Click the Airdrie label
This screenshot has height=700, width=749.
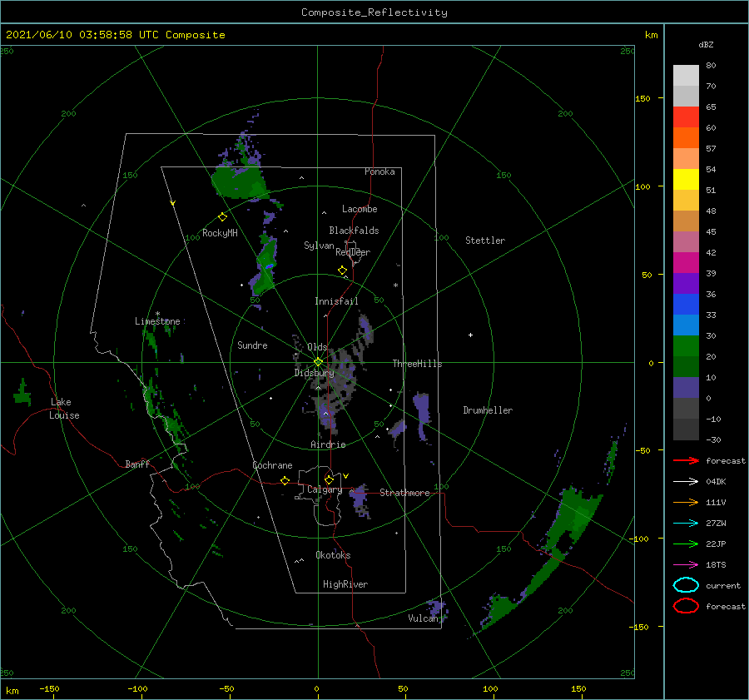click(328, 444)
